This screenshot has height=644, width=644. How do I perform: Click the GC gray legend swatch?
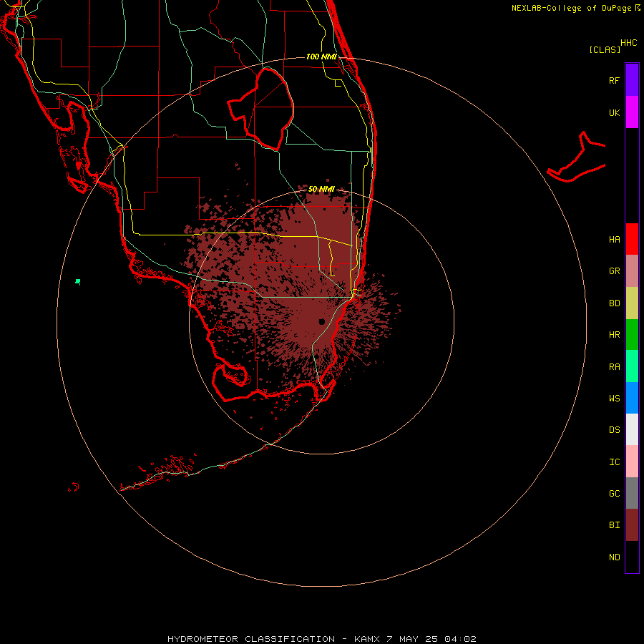click(x=632, y=493)
